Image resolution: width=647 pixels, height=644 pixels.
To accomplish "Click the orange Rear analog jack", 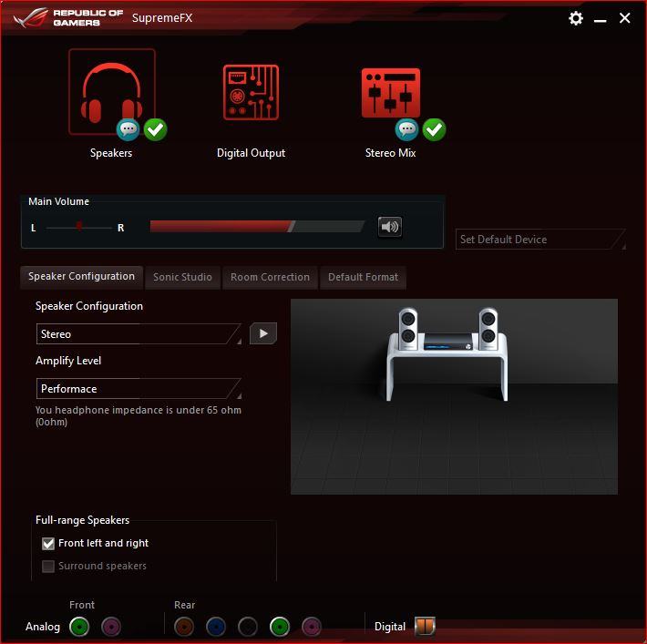I will 184,627.
